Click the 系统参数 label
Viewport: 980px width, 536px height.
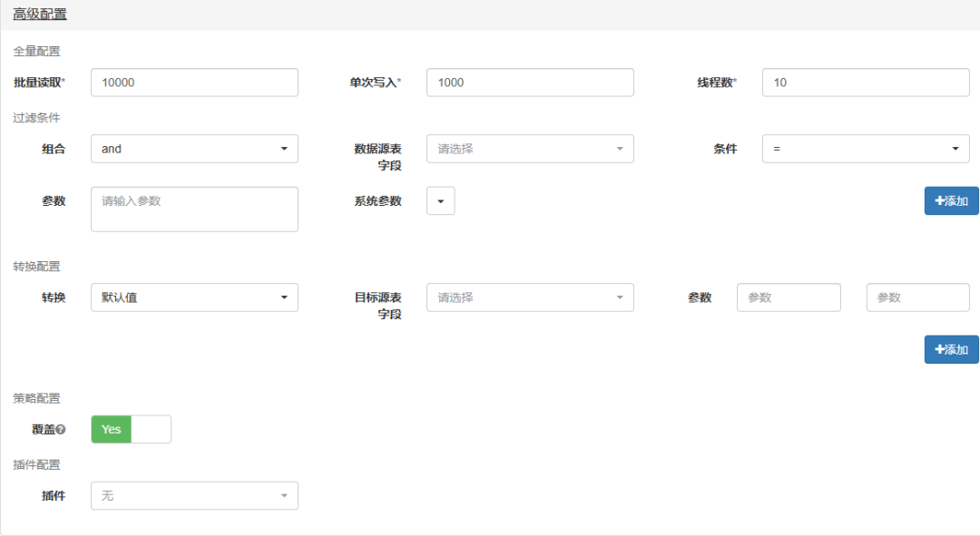click(x=377, y=201)
